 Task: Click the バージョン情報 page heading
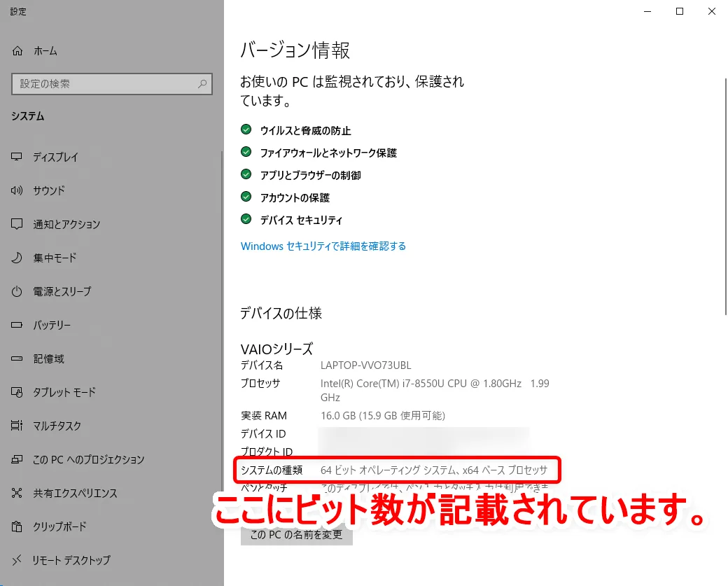click(295, 50)
